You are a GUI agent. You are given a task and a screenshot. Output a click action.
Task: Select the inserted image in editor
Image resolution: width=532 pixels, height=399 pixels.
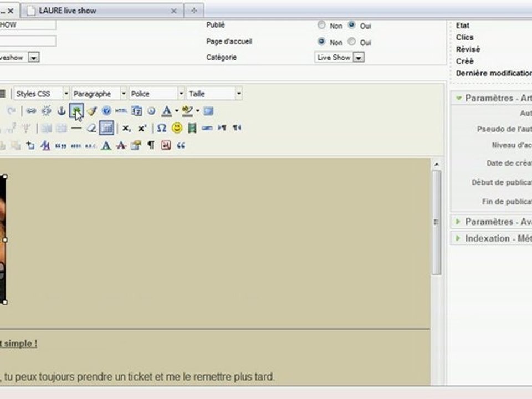point(3,239)
